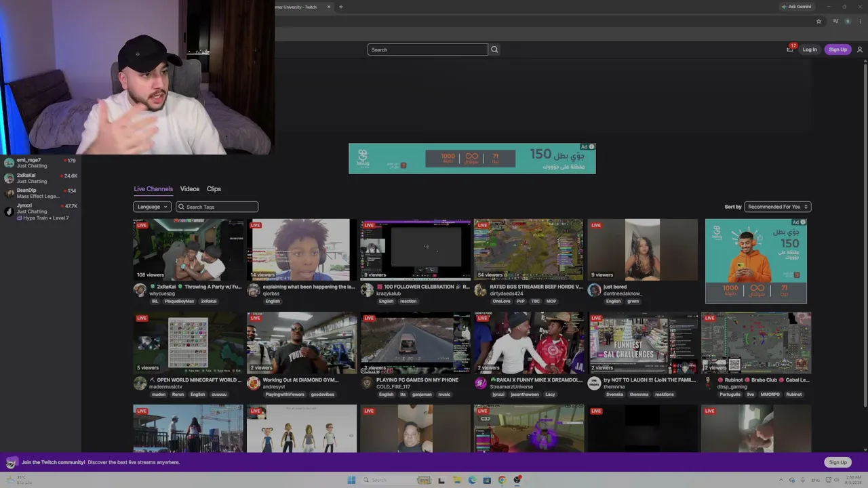The height and width of the screenshot is (488, 868).
Task: Click the Sign Up button in the header
Action: tap(837, 49)
